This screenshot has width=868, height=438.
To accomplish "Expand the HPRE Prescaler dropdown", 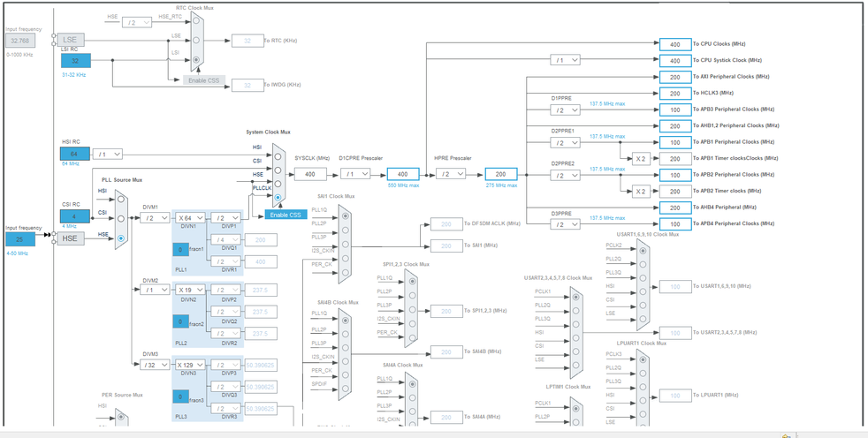I will click(450, 174).
